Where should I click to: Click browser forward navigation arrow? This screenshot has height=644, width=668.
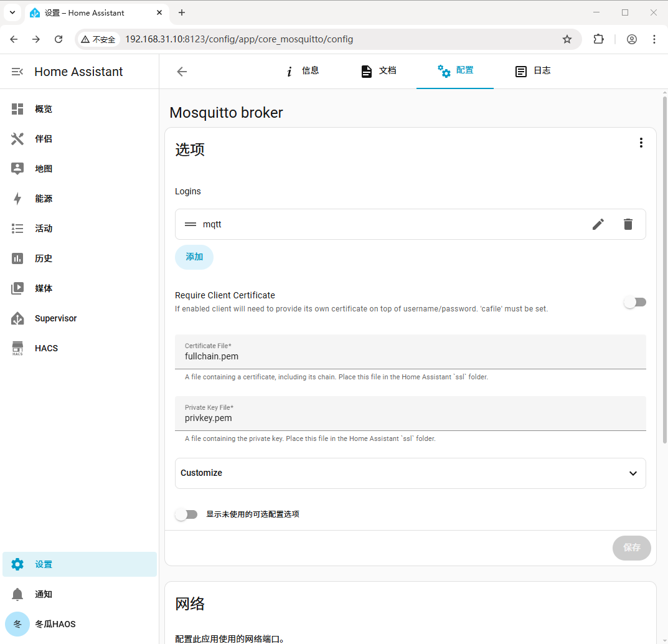pyautogui.click(x=35, y=39)
